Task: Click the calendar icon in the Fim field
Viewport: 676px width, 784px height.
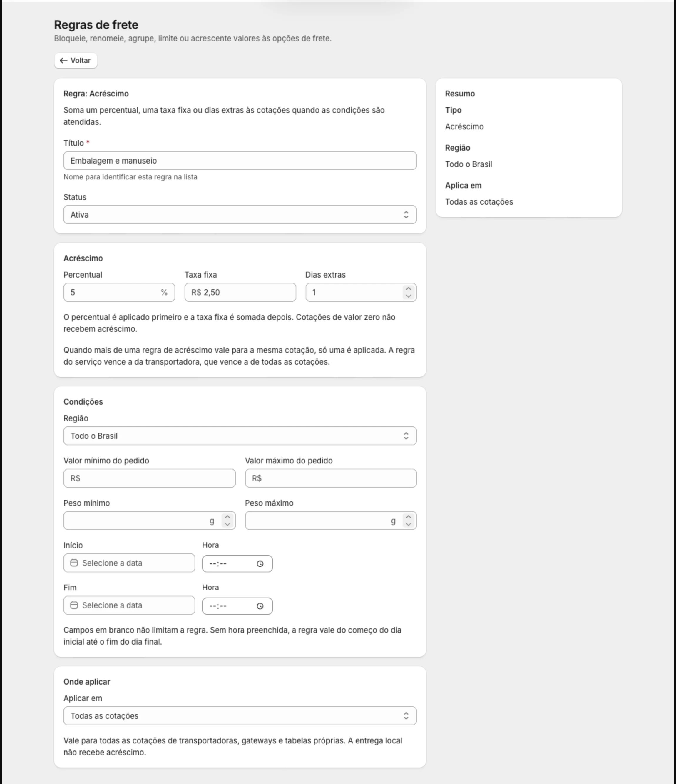Action: tap(74, 605)
